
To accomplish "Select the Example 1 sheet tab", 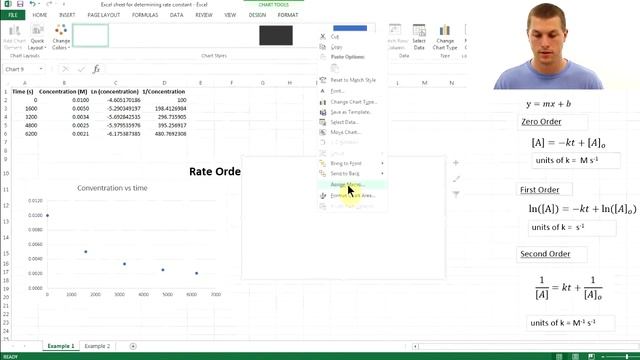I will tap(61, 346).
